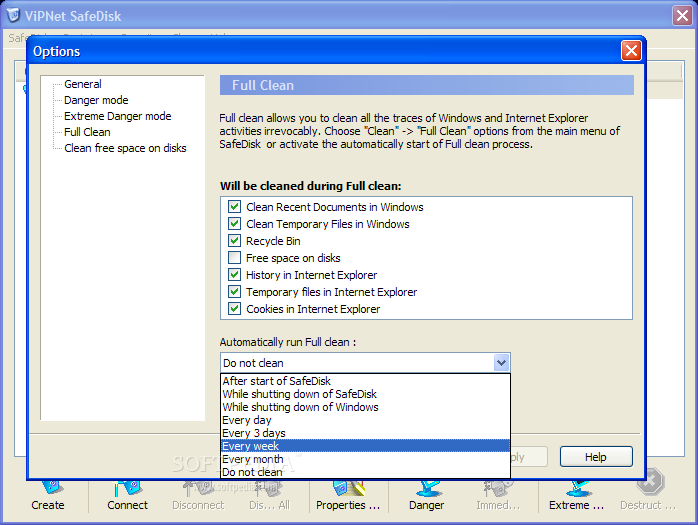Click Danger in SafeDisk toolbar
Image resolution: width=698 pixels, height=525 pixels.
click(426, 497)
